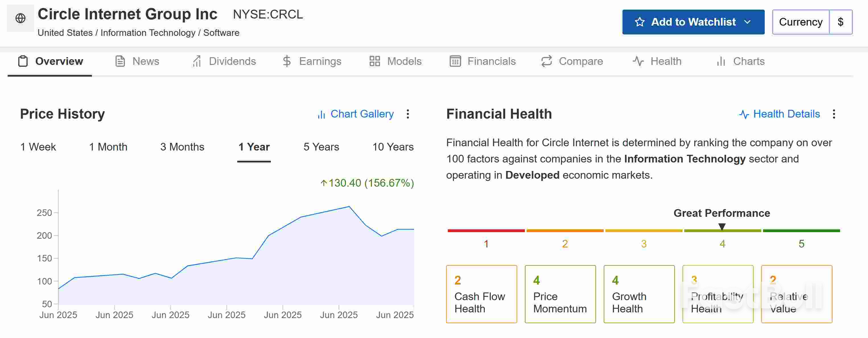868x338 pixels.
Task: Open the Health Details link
Action: (x=786, y=114)
